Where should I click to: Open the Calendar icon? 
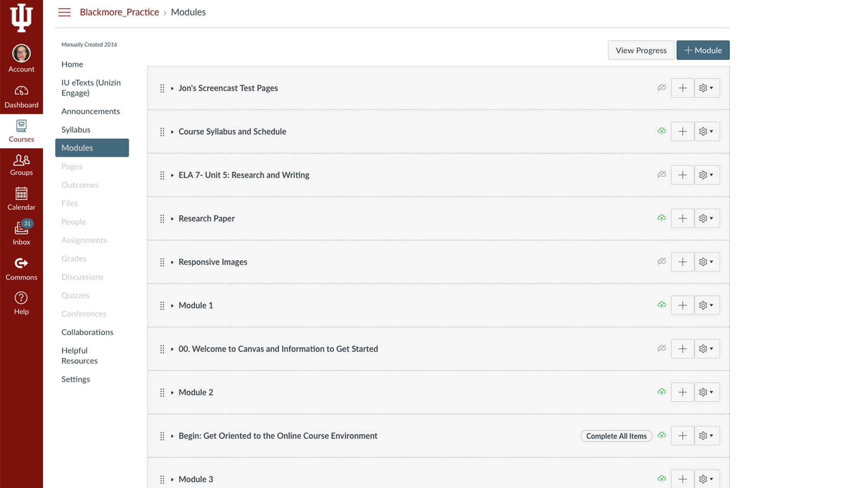tap(21, 194)
